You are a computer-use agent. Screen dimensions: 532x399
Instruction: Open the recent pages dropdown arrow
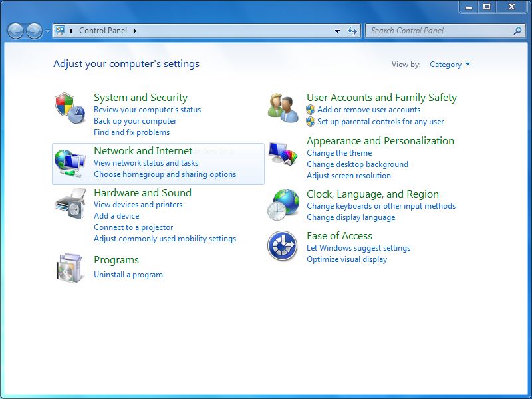tap(47, 31)
